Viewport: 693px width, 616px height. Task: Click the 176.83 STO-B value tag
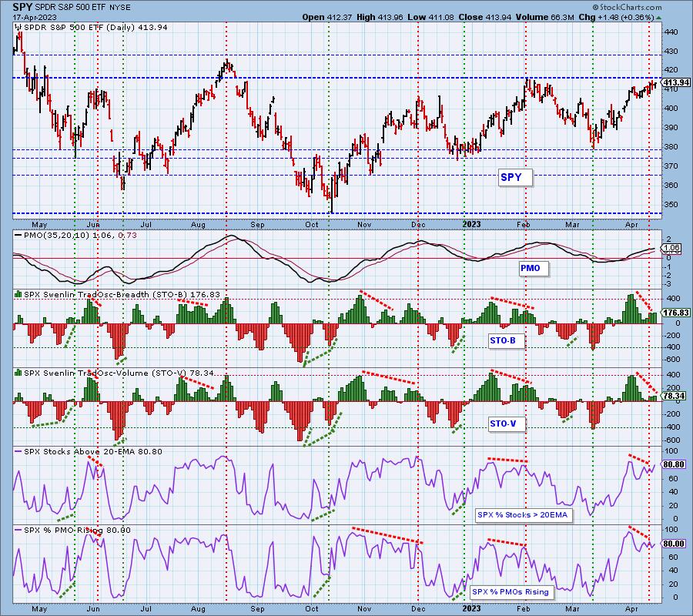(676, 313)
